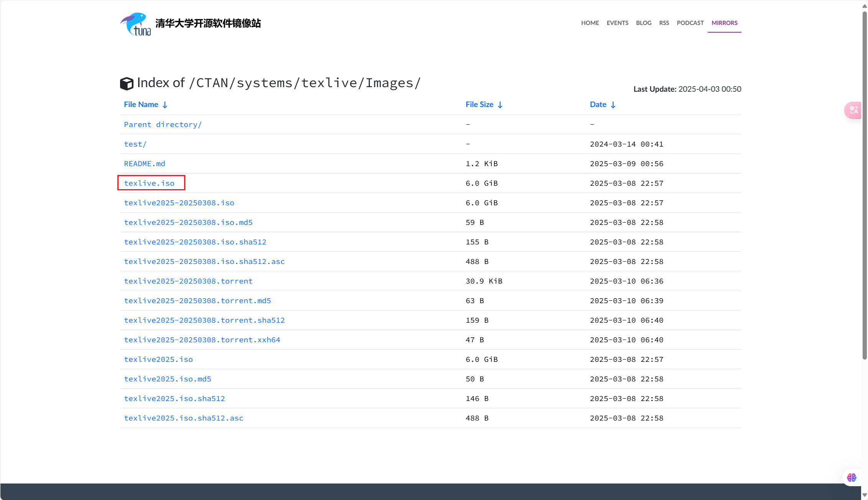The height and width of the screenshot is (500, 868).
Task: Click date 2025-03-09 00:56 of README.md
Action: (x=626, y=163)
